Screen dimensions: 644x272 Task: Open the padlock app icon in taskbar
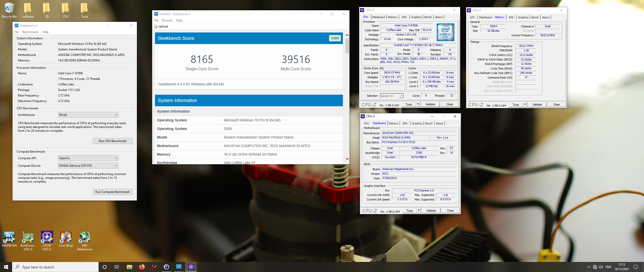(x=167, y=267)
